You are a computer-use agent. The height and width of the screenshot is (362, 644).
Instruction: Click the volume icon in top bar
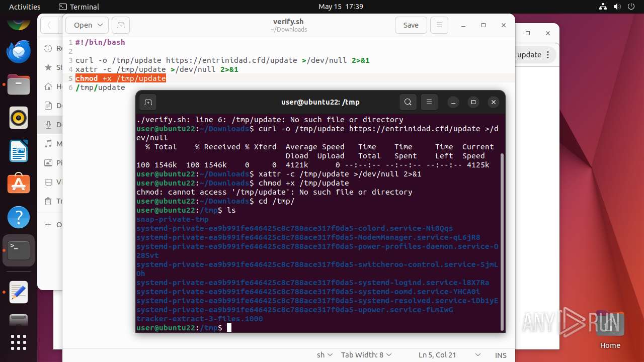(x=617, y=7)
